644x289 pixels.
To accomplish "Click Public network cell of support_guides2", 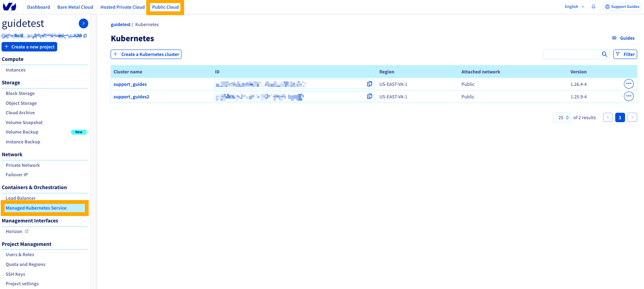I will [x=468, y=97].
